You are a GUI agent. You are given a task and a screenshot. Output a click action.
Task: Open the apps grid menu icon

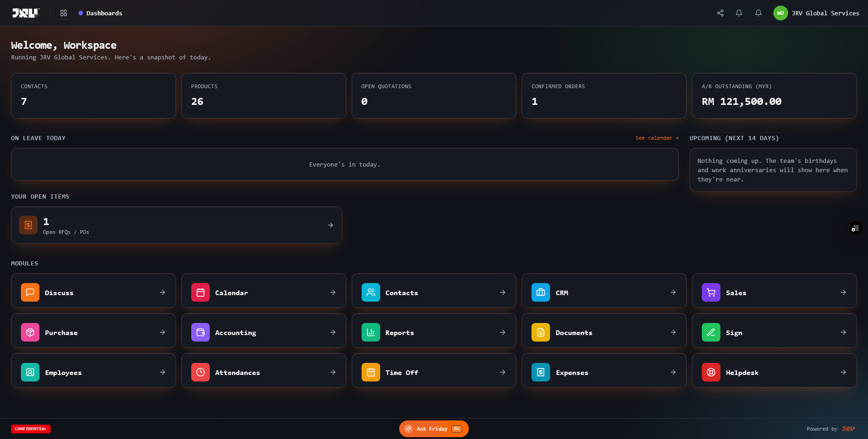[x=64, y=13]
